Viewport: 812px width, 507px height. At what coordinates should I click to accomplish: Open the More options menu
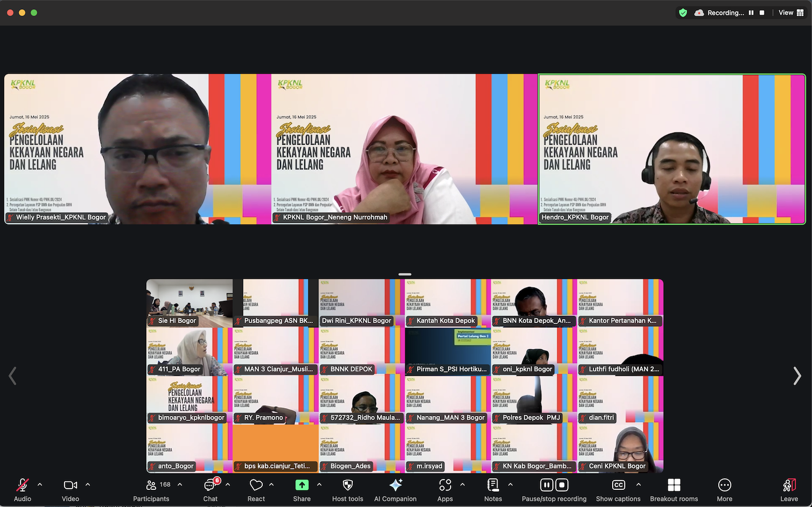click(x=724, y=485)
